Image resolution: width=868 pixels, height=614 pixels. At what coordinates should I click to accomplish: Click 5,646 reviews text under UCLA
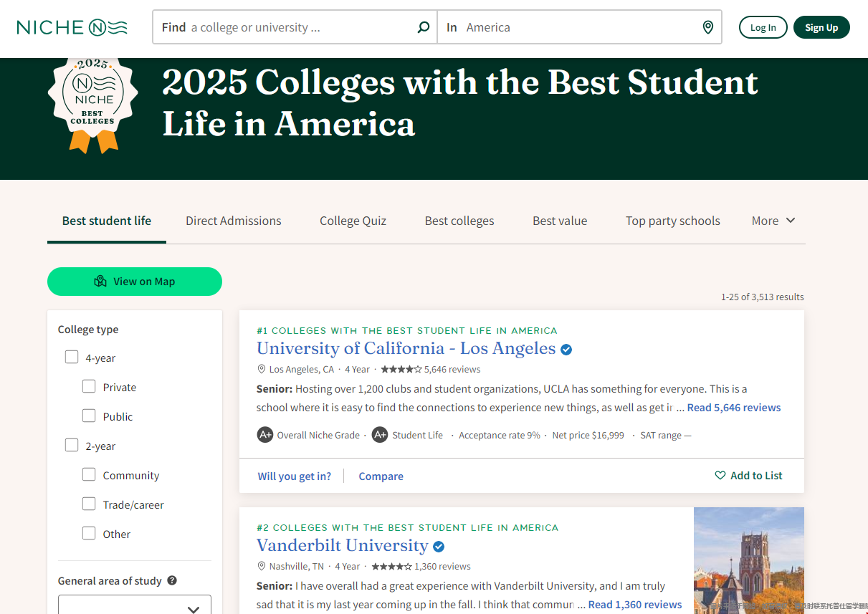[452, 370]
